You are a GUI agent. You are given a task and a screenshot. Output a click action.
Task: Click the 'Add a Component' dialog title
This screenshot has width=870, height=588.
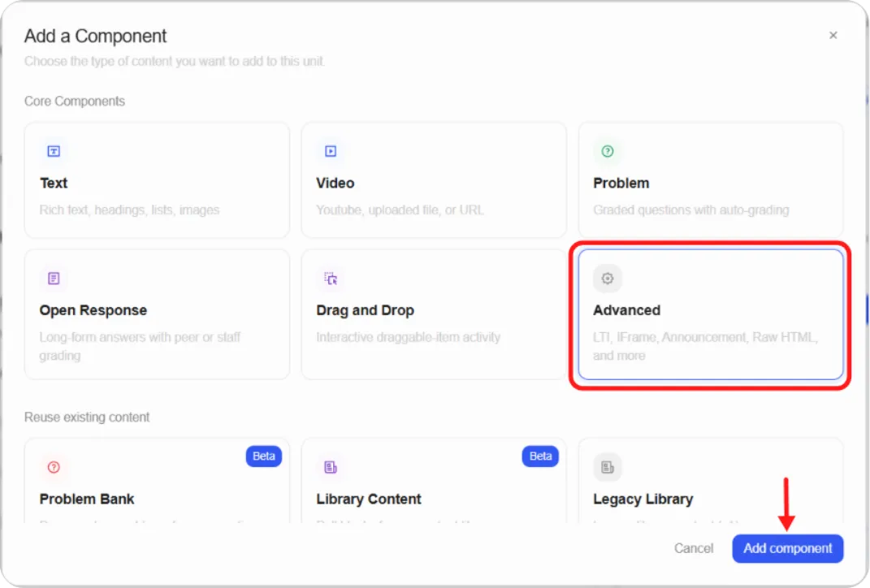(95, 36)
